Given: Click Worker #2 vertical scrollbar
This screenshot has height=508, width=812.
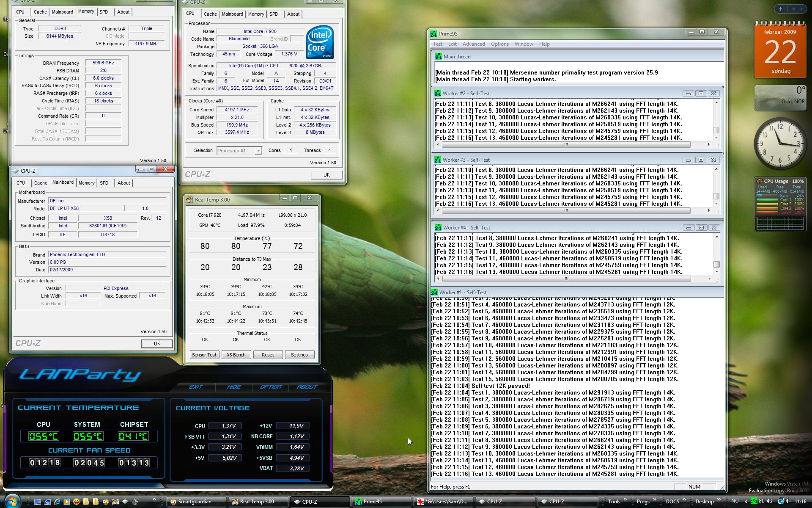Looking at the screenshot, I should pos(716,120).
